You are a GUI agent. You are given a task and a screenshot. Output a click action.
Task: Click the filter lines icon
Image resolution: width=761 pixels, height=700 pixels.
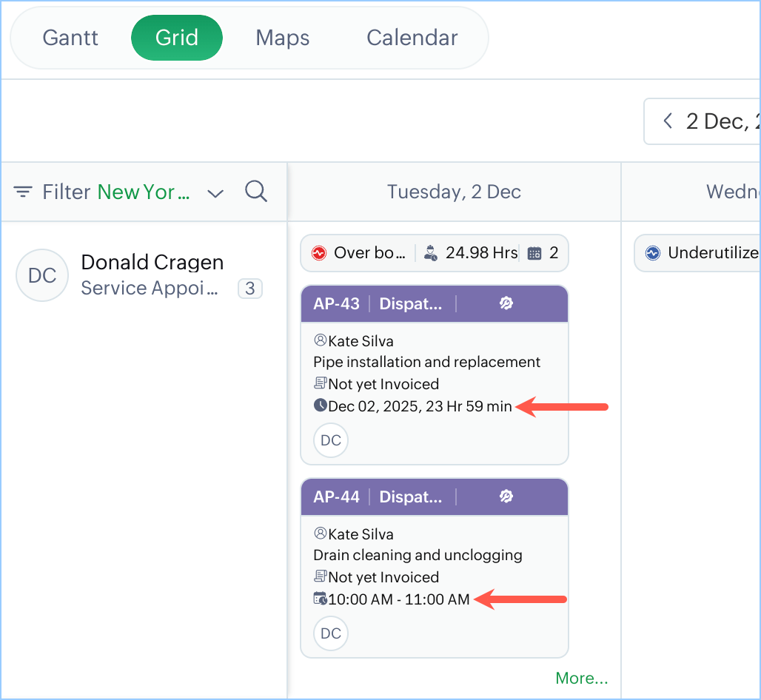[x=23, y=192]
